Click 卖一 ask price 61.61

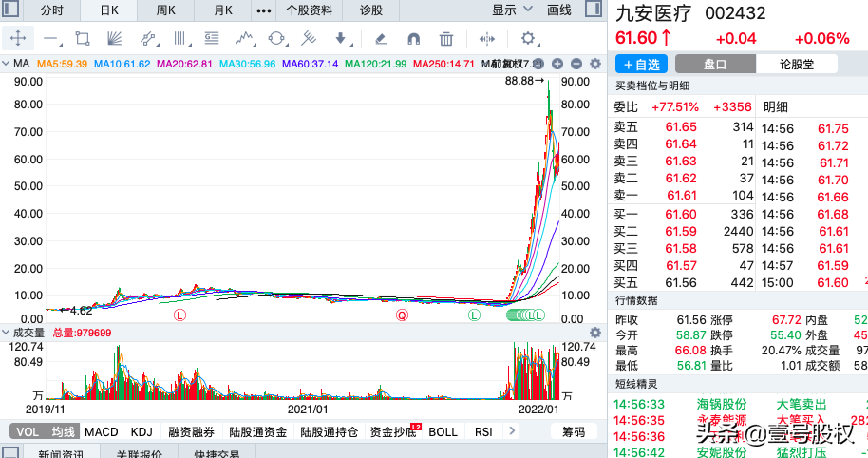click(x=682, y=196)
